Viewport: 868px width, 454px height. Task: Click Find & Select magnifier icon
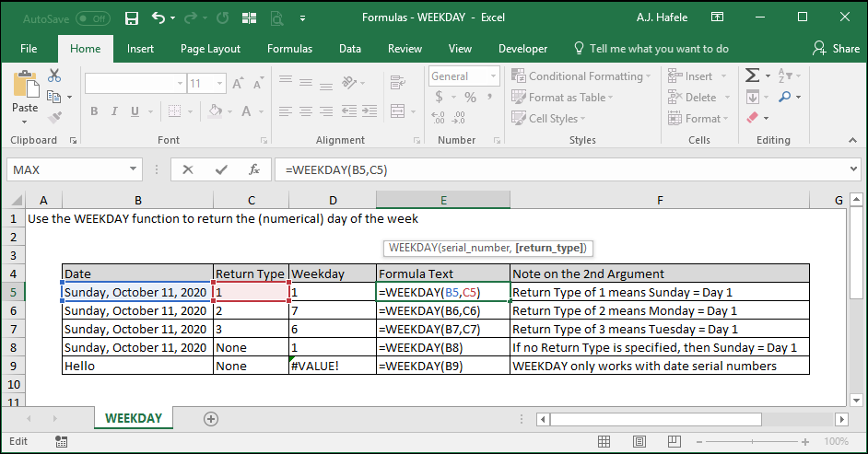(x=784, y=97)
